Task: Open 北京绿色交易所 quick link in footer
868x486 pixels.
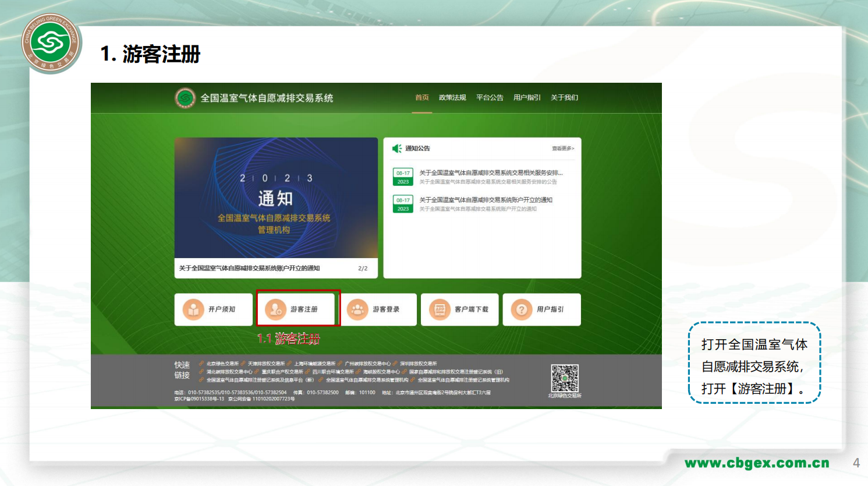Action: click(x=222, y=364)
